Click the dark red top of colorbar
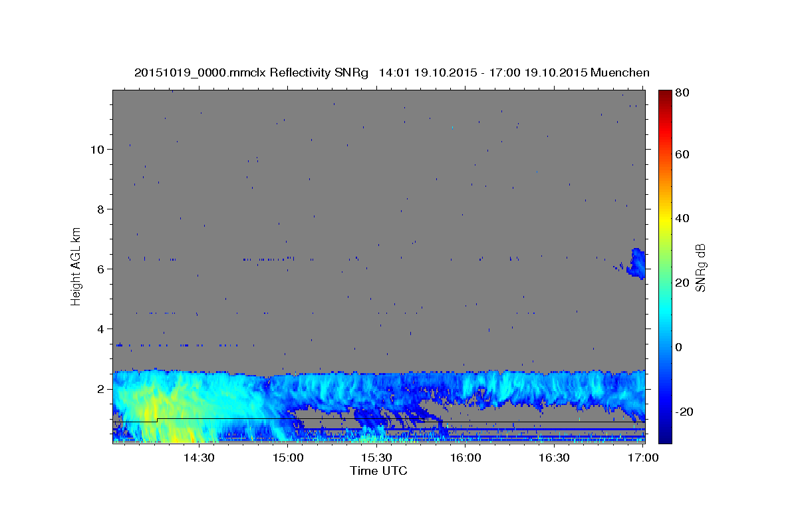The image size is (798, 532). (664, 95)
